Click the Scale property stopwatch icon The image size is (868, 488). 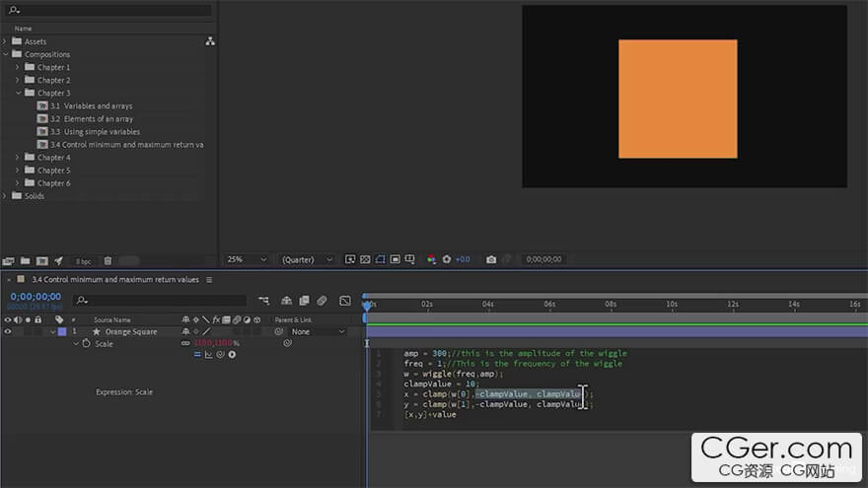point(86,344)
